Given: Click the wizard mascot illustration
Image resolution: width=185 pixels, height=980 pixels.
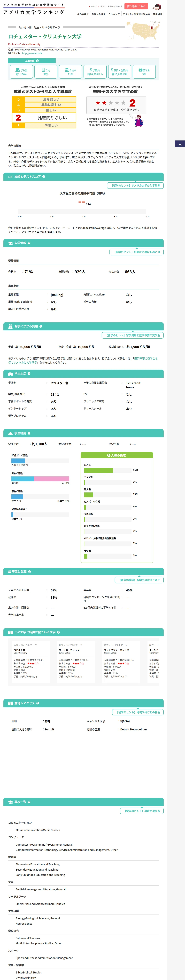Looking at the screenshot, I should pos(139,121).
